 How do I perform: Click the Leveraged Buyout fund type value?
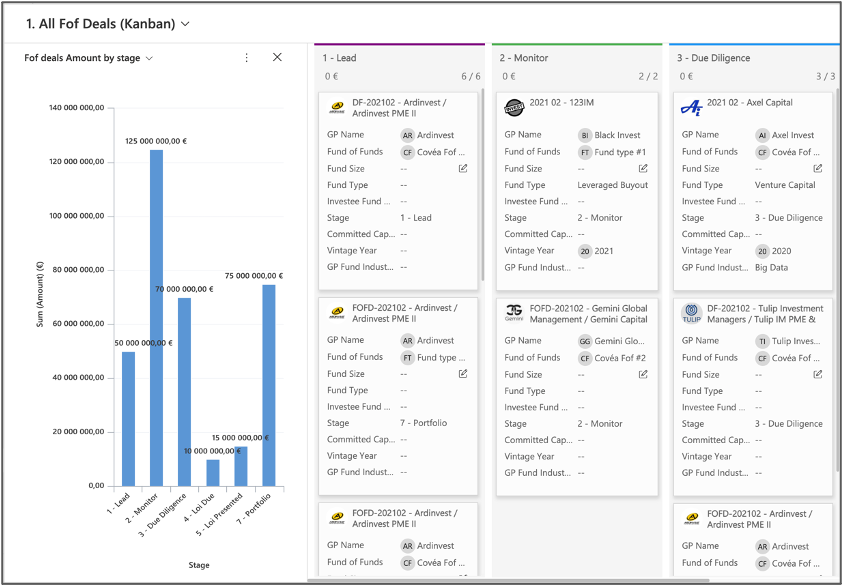click(x=613, y=185)
